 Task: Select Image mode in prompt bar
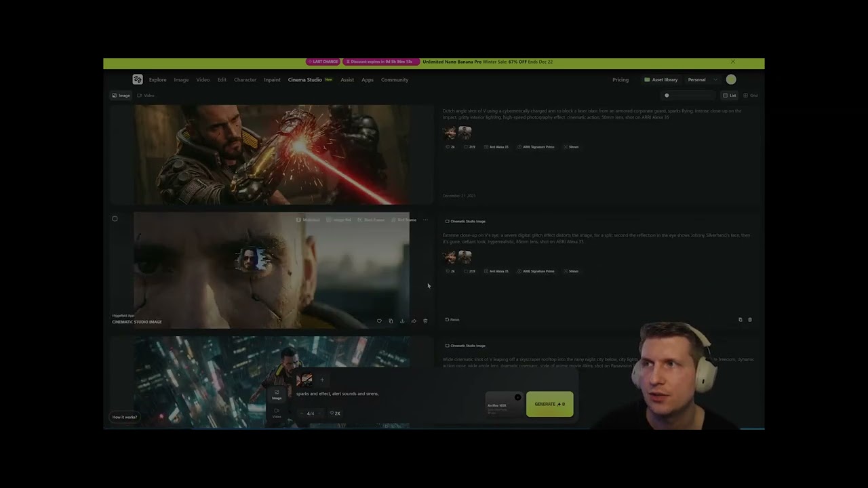[x=277, y=394]
